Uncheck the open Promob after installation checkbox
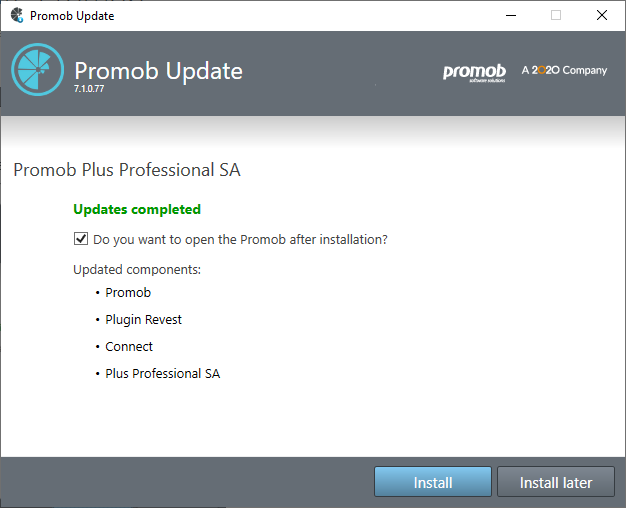 (81, 239)
